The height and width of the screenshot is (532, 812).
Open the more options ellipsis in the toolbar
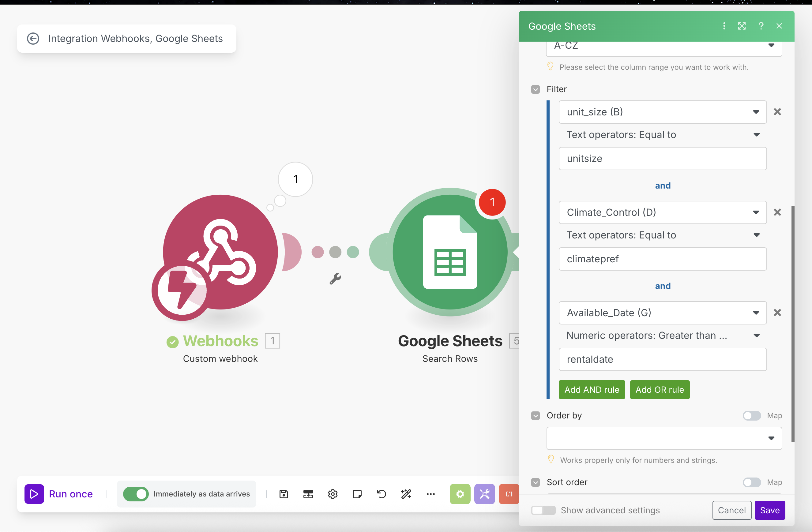430,494
